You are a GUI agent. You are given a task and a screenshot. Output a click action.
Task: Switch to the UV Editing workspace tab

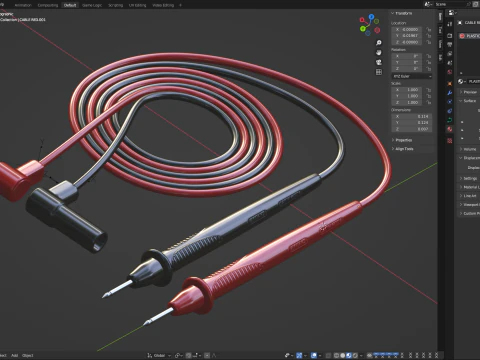138,5
